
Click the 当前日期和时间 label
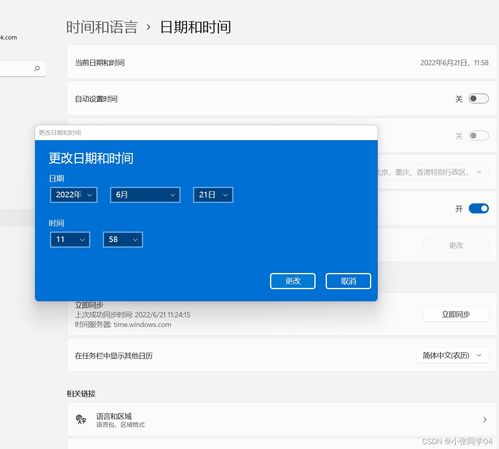click(100, 63)
